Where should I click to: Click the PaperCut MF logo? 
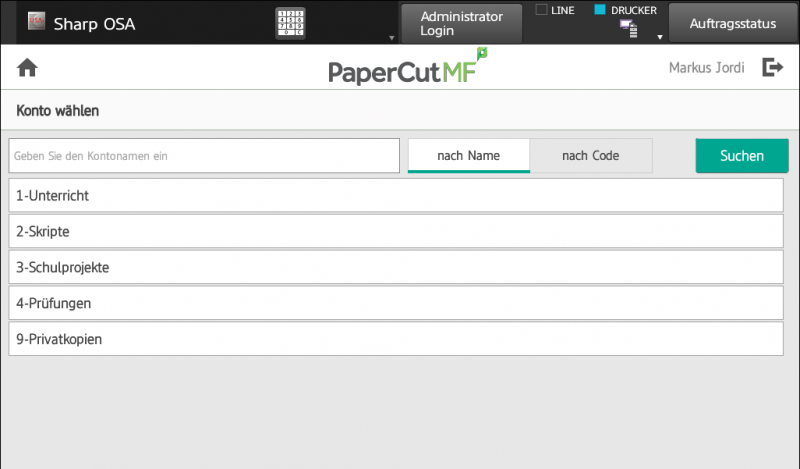click(407, 69)
